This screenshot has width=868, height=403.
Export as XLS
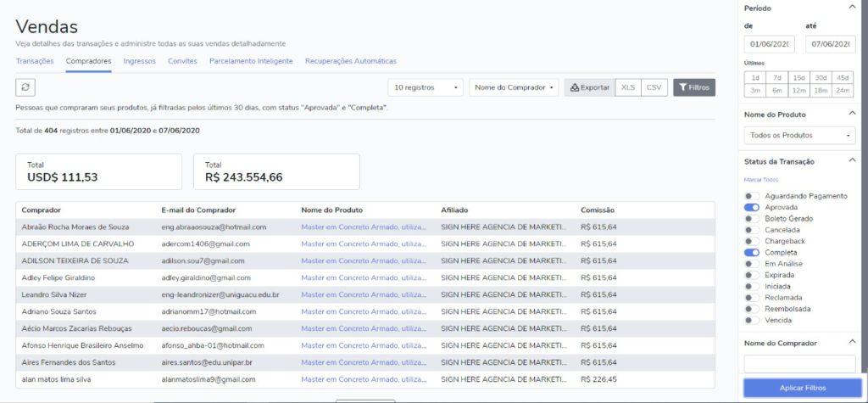coord(628,87)
